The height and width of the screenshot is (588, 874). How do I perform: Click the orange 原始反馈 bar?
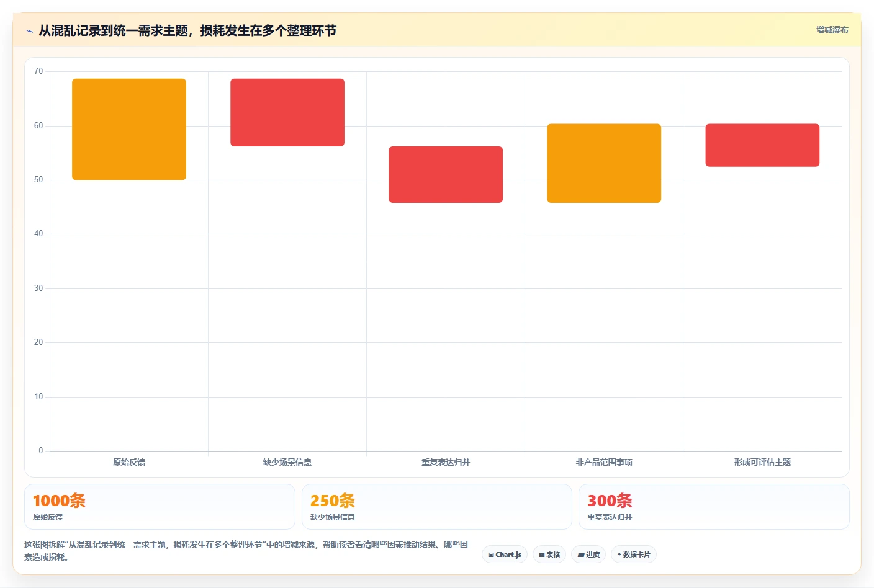point(129,130)
